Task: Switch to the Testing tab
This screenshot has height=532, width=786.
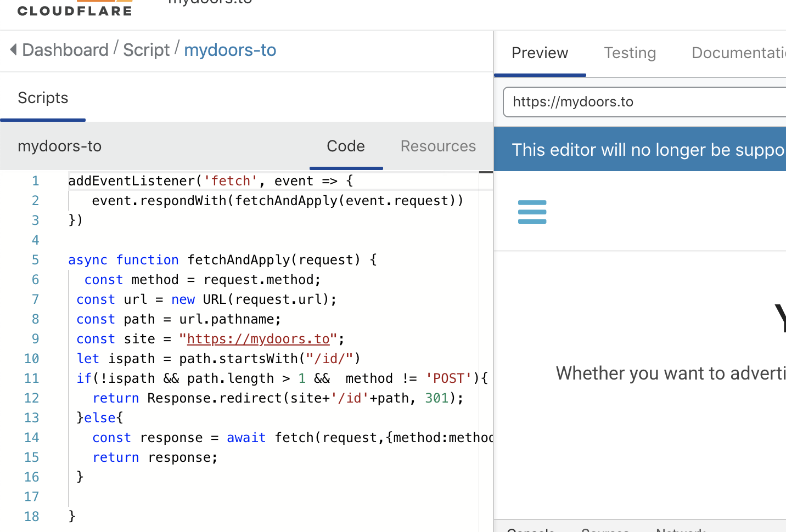Action: (x=630, y=53)
